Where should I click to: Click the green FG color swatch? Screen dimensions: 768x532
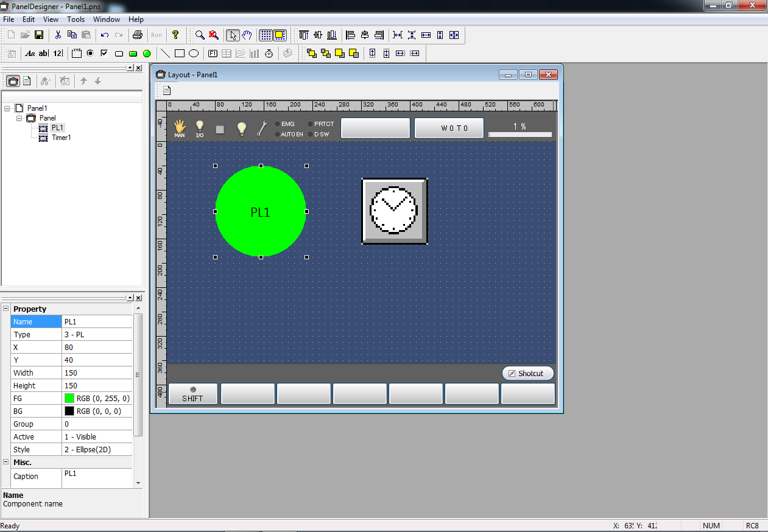[x=69, y=398]
